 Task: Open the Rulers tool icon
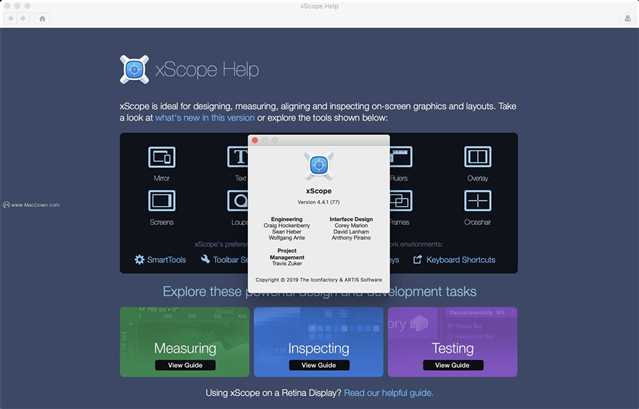tap(401, 157)
